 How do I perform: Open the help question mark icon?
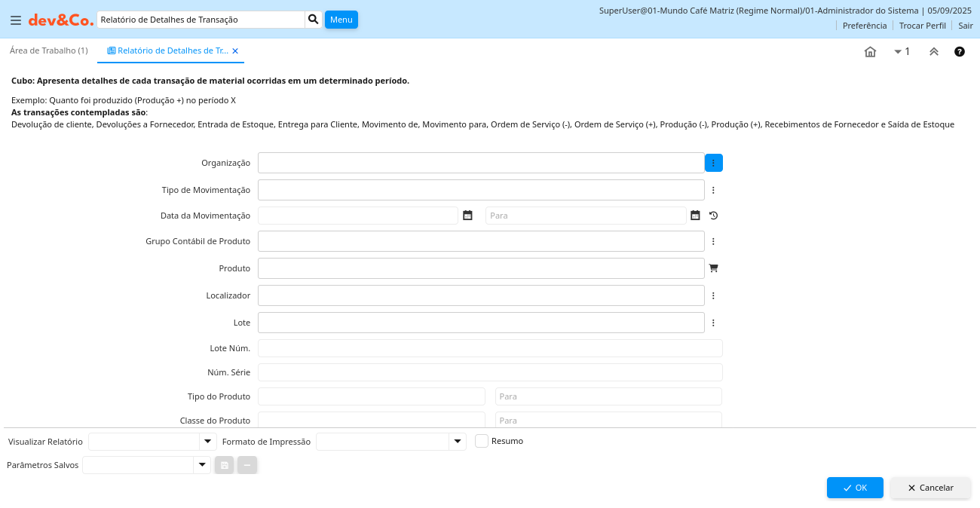pos(960,52)
